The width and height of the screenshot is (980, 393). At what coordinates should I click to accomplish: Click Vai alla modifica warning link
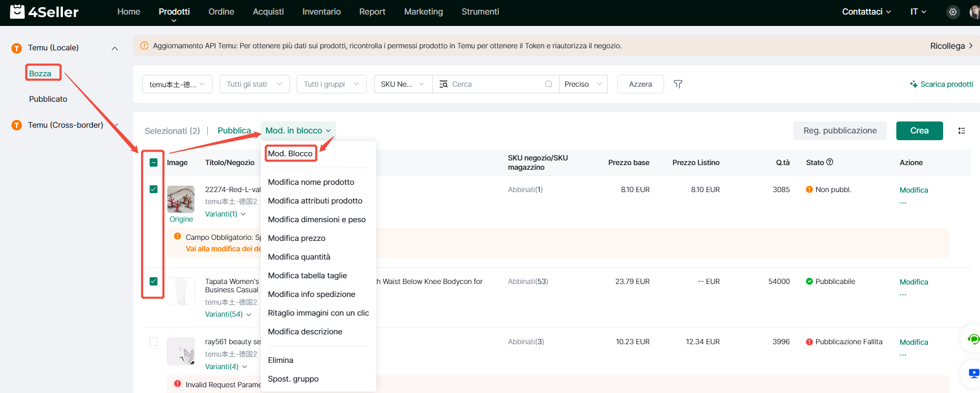coord(223,249)
